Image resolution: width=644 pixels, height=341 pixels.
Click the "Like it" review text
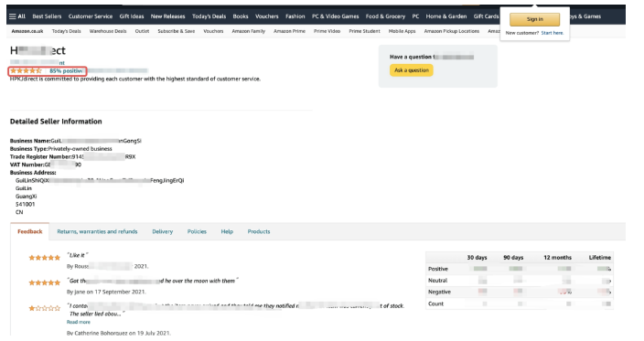tap(77, 255)
